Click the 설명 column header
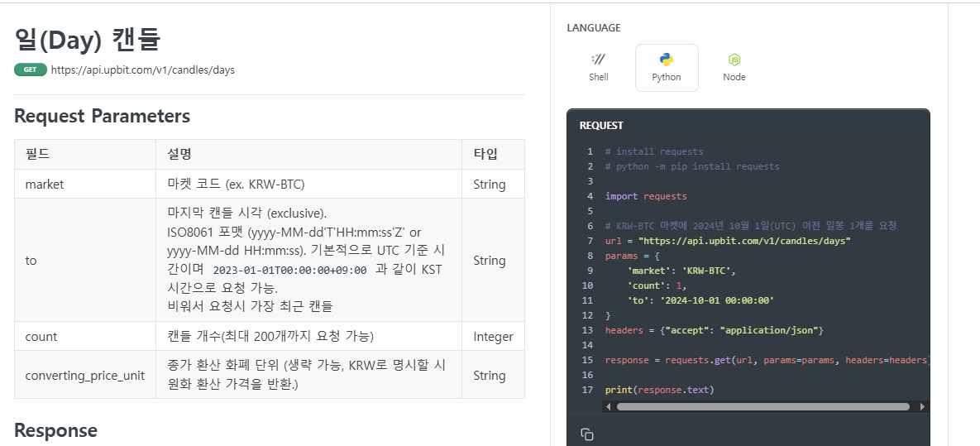 pyautogui.click(x=308, y=155)
